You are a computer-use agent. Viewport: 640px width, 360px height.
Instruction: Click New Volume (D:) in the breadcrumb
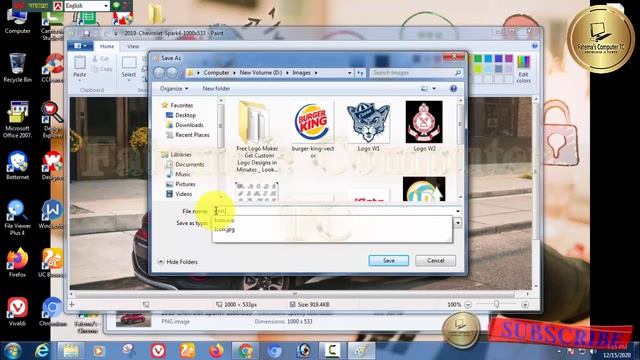[260, 73]
